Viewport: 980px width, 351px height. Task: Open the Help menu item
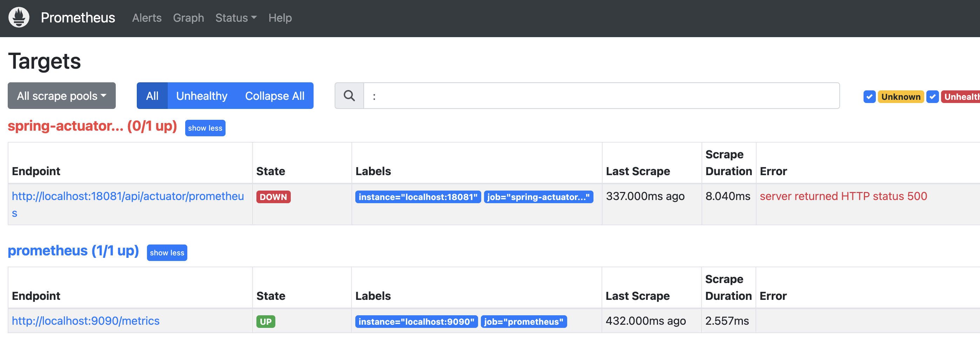pos(280,18)
